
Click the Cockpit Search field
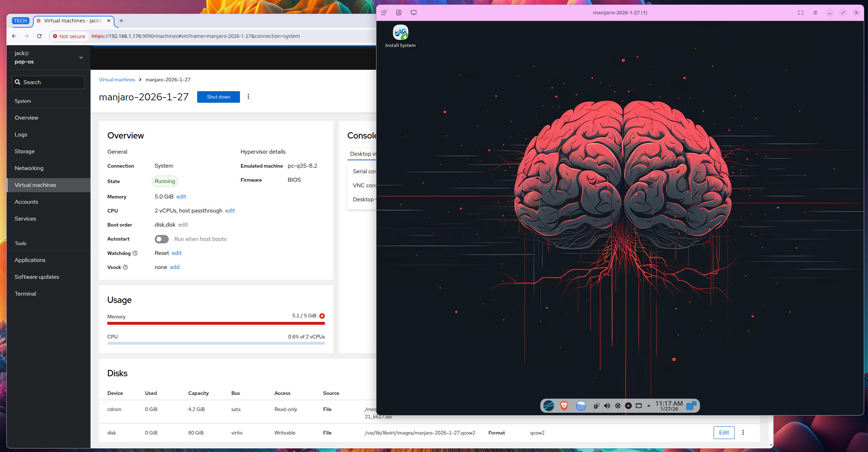point(48,82)
